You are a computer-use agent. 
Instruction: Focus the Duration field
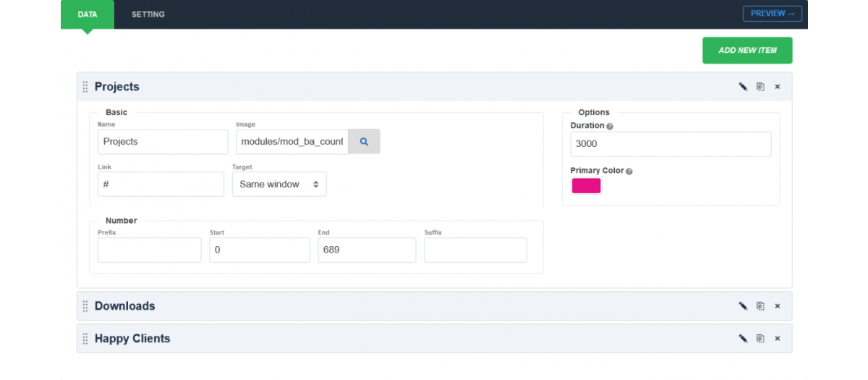(671, 144)
